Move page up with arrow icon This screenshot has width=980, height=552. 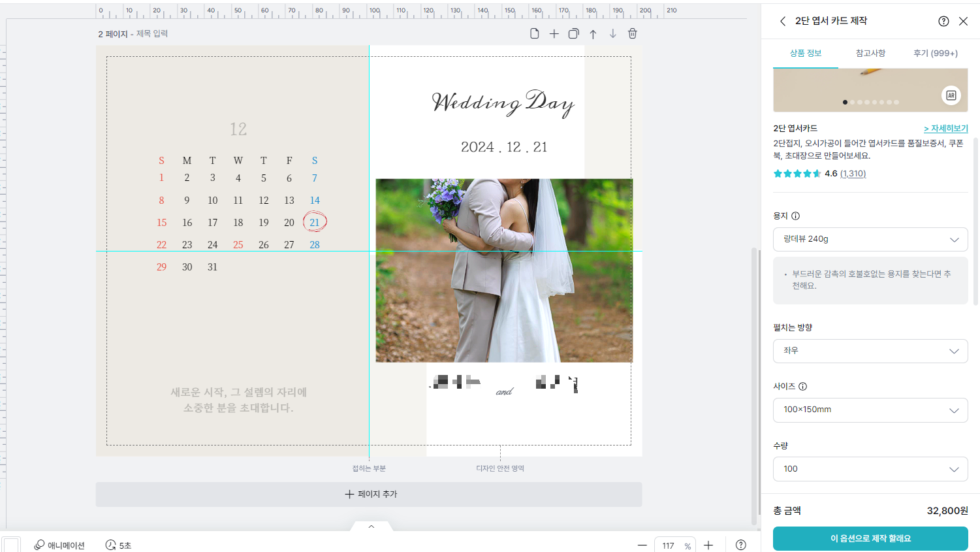(x=593, y=34)
